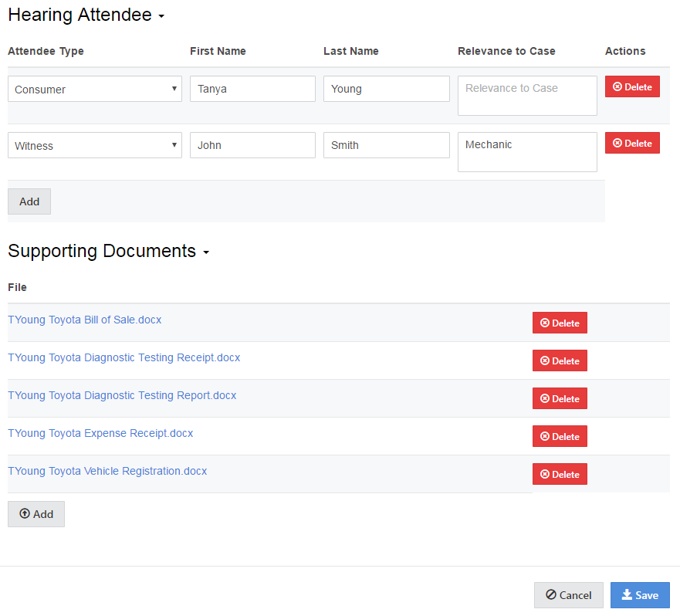This screenshot has width=680, height=616.
Task: Open TYoung Toyota Bill of Sale.docx link
Action: point(84,320)
